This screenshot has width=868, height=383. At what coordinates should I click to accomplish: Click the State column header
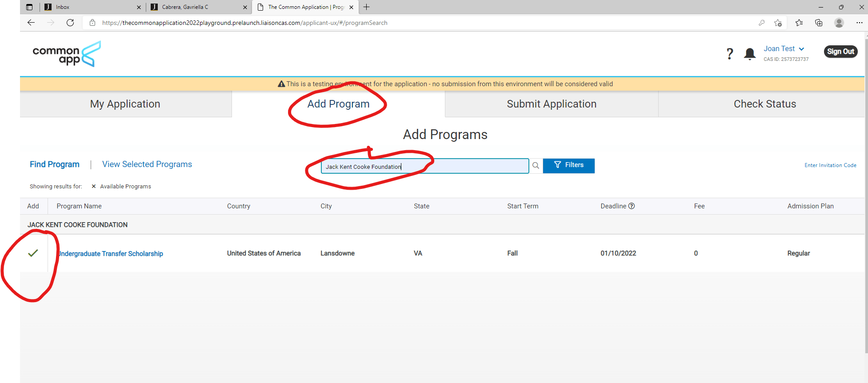coord(422,206)
